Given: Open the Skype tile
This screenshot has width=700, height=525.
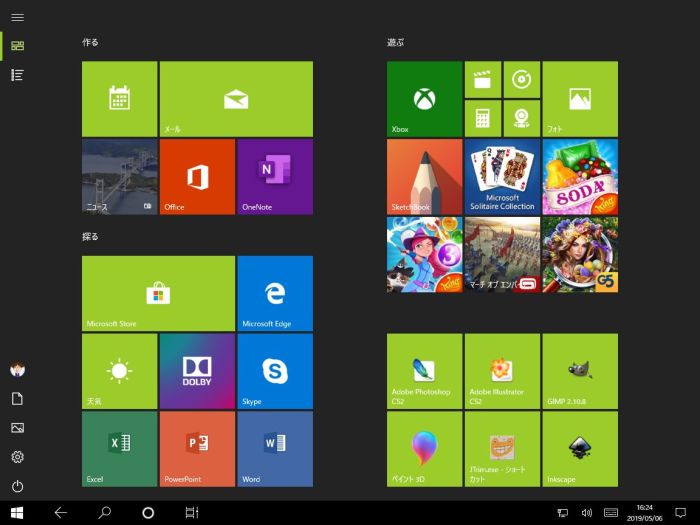Looking at the screenshot, I should [x=274, y=371].
